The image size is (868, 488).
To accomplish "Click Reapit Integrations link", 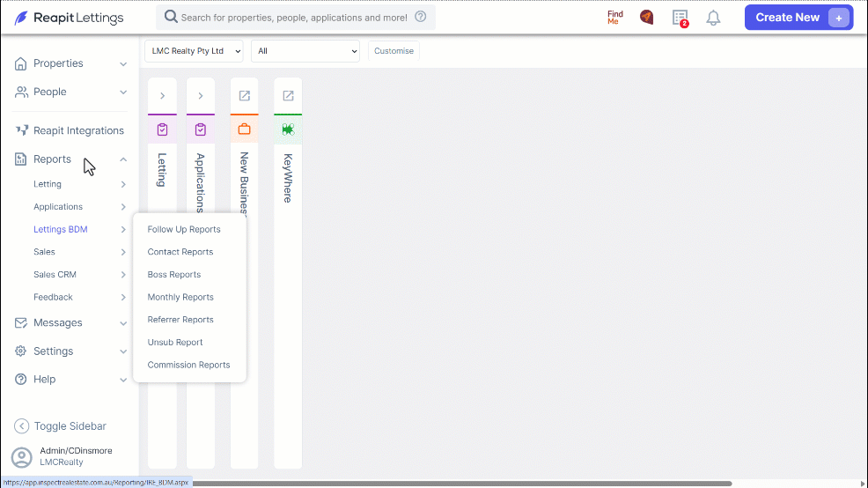I will [78, 130].
